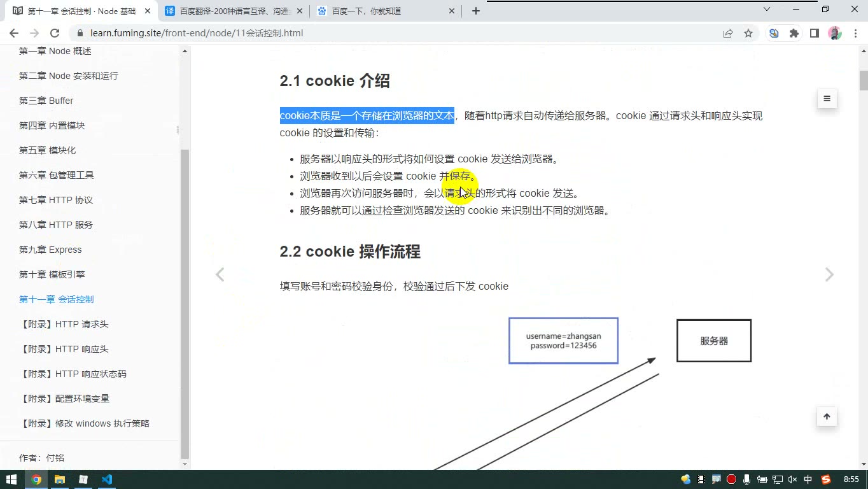Toggle the browser side panel
This screenshot has height=489, width=868.
click(x=814, y=33)
